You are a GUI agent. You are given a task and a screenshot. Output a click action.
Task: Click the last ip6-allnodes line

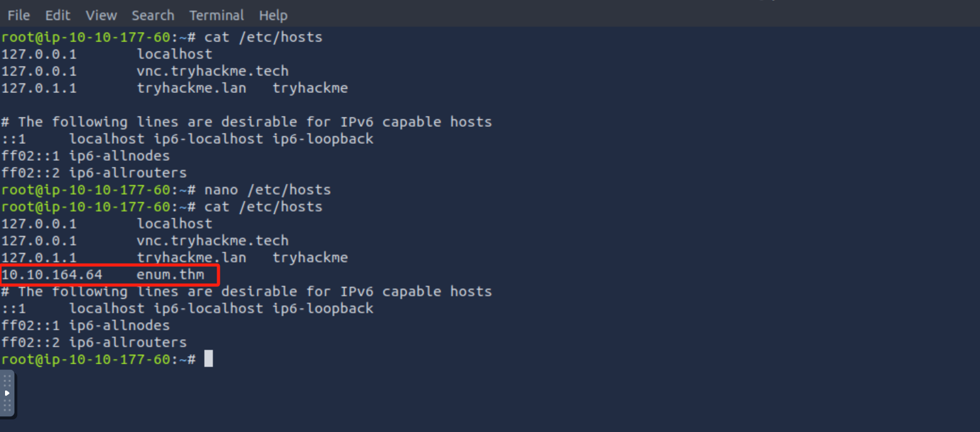[85, 325]
